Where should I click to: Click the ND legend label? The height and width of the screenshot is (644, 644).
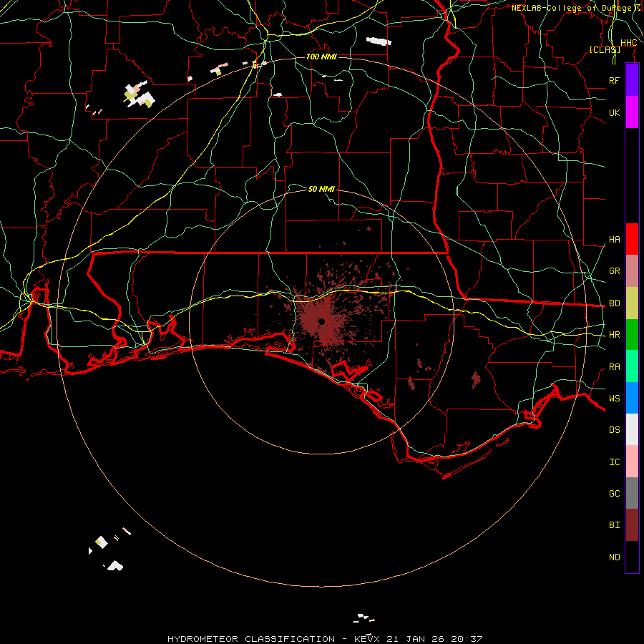pos(614,557)
